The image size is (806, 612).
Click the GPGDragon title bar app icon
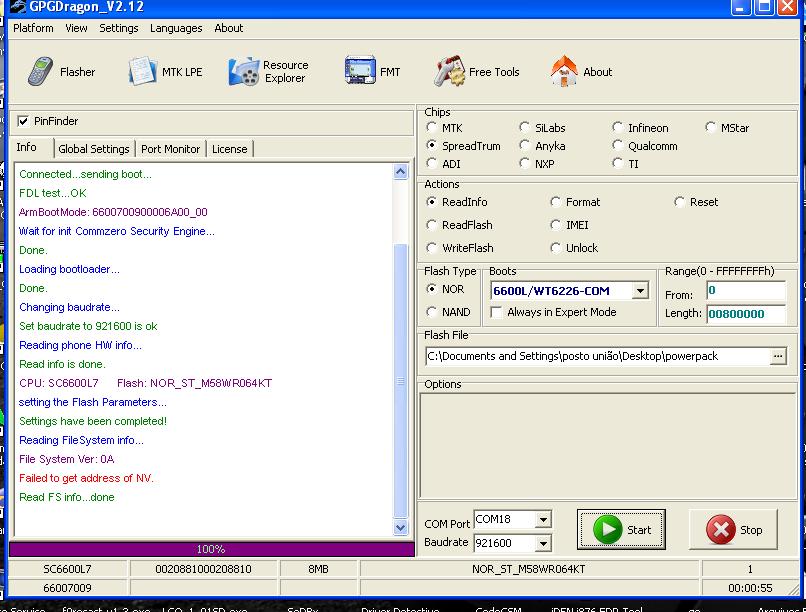(x=19, y=7)
